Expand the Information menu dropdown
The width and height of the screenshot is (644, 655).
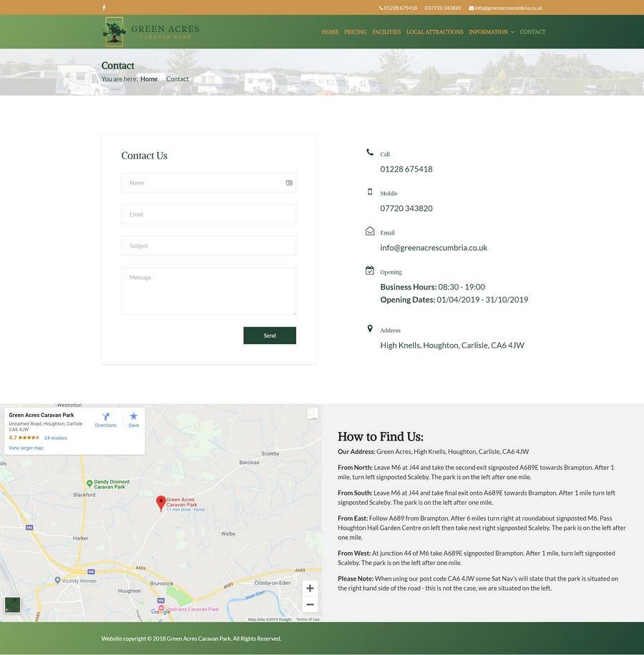[491, 32]
